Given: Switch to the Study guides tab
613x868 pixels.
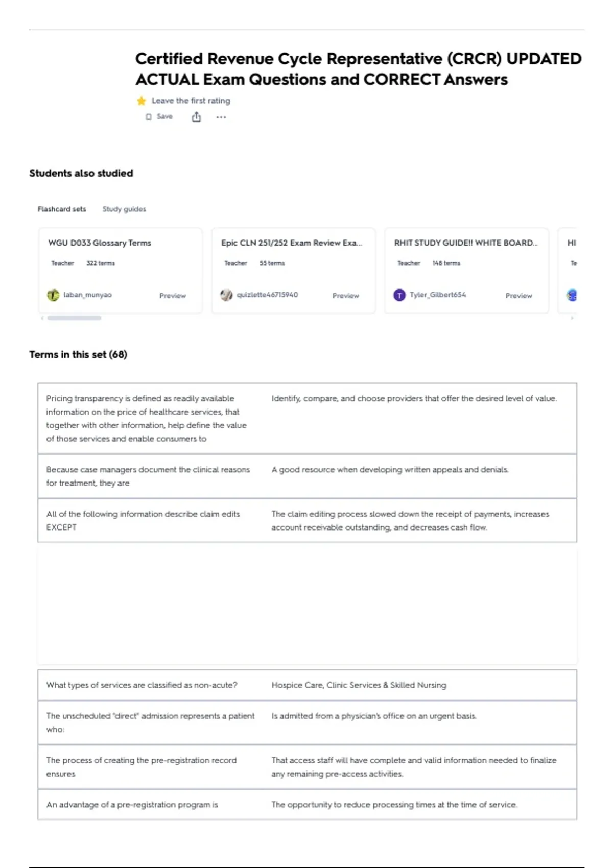Looking at the screenshot, I should [124, 209].
